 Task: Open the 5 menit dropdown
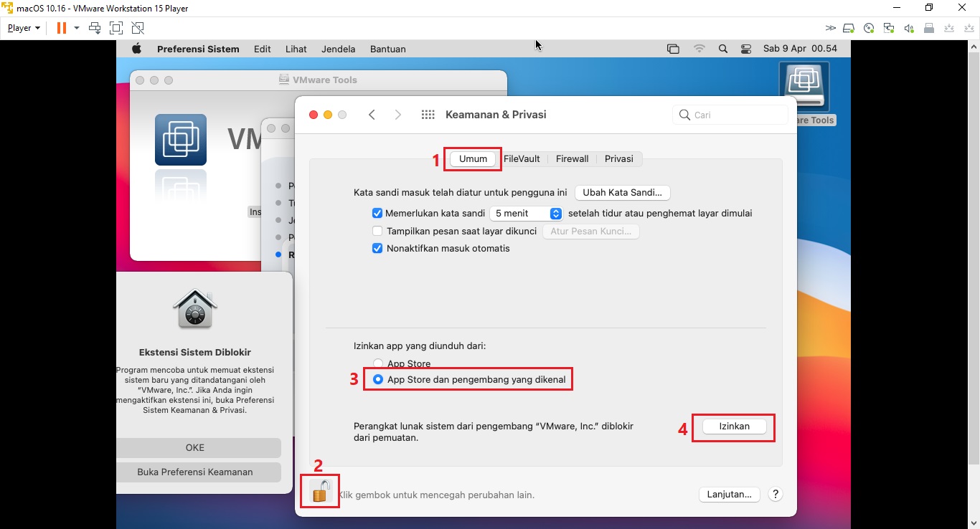pyautogui.click(x=526, y=214)
